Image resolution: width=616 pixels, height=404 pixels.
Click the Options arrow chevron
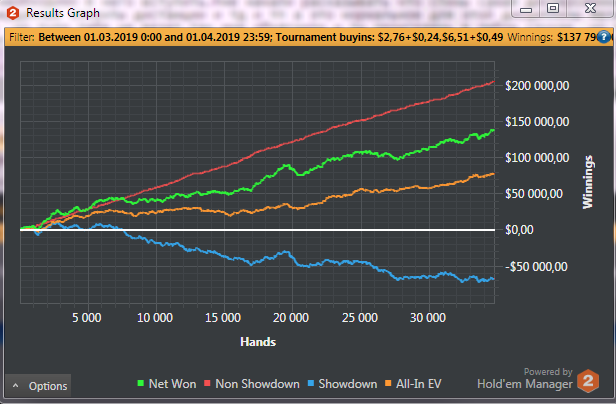coord(15,386)
